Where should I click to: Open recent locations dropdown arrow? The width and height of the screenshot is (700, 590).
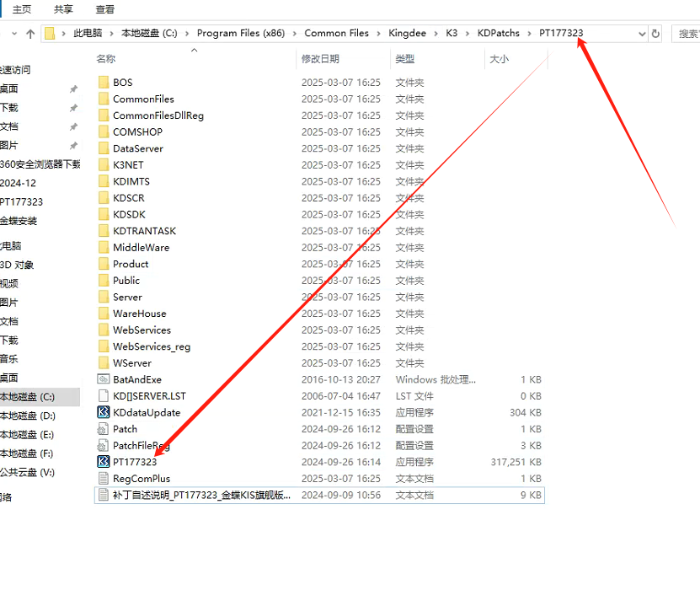[x=14, y=34]
